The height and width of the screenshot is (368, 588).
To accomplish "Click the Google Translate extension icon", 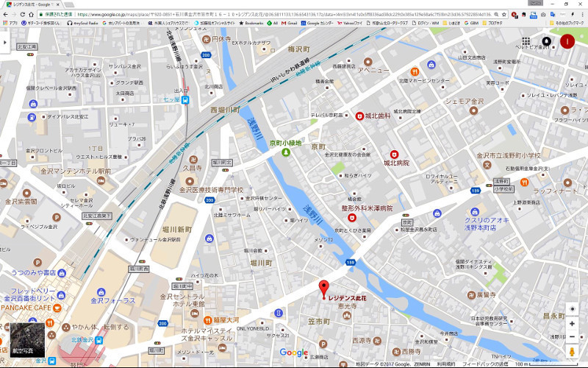I will point(553,14).
